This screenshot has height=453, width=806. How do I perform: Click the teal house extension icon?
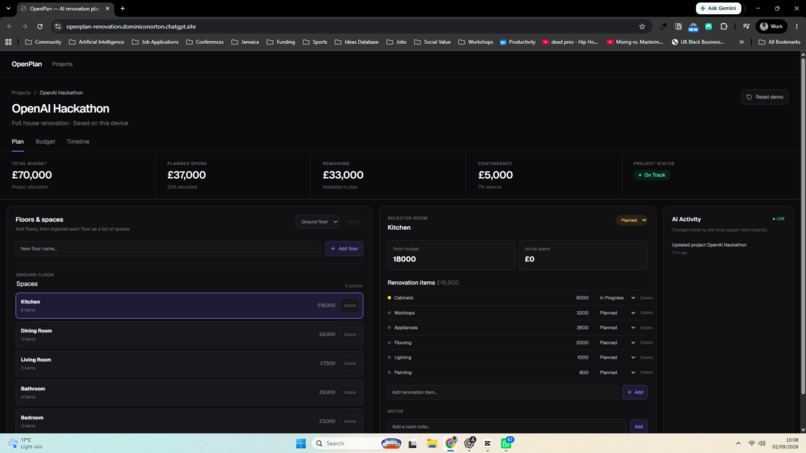(708, 26)
